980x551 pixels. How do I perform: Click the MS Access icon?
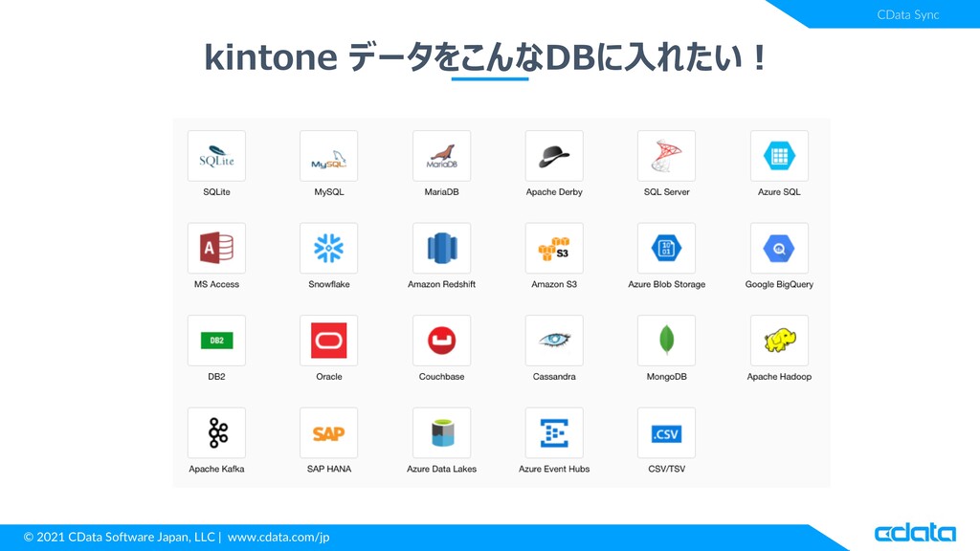pyautogui.click(x=216, y=248)
